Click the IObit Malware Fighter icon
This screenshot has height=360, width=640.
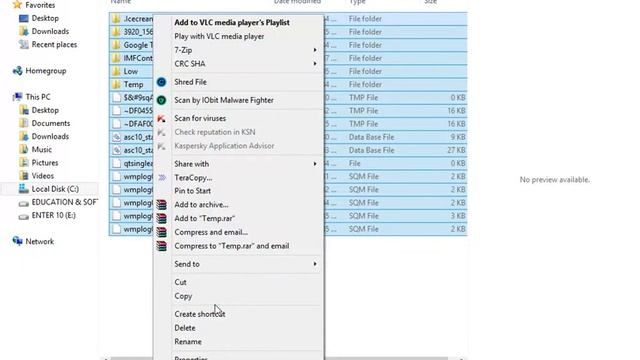[162, 100]
